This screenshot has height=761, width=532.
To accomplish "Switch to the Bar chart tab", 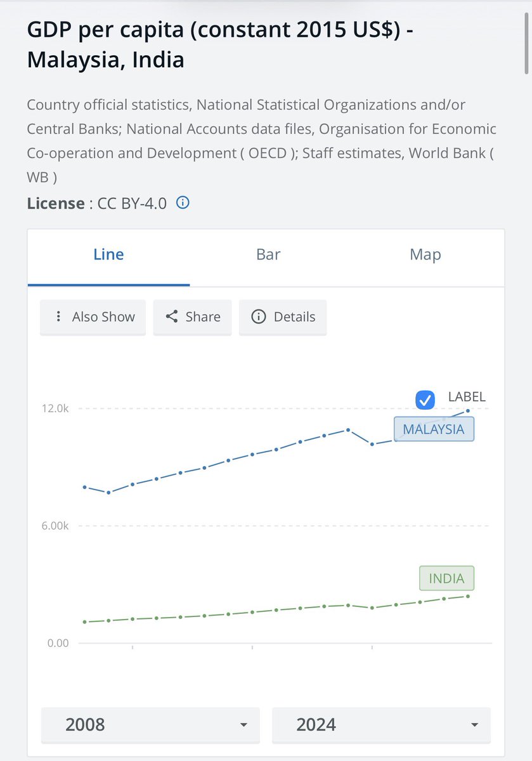I will pyautogui.click(x=268, y=255).
